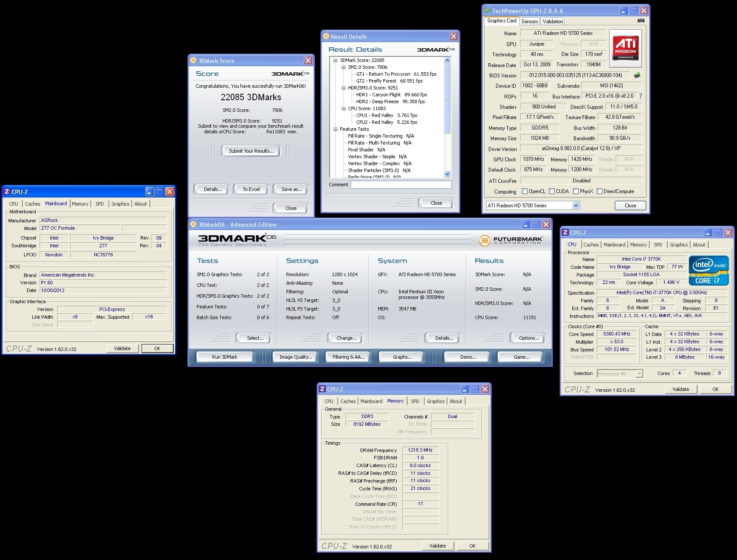This screenshot has height=560, width=737.
Task: Click Details... under System
Action: [444, 338]
